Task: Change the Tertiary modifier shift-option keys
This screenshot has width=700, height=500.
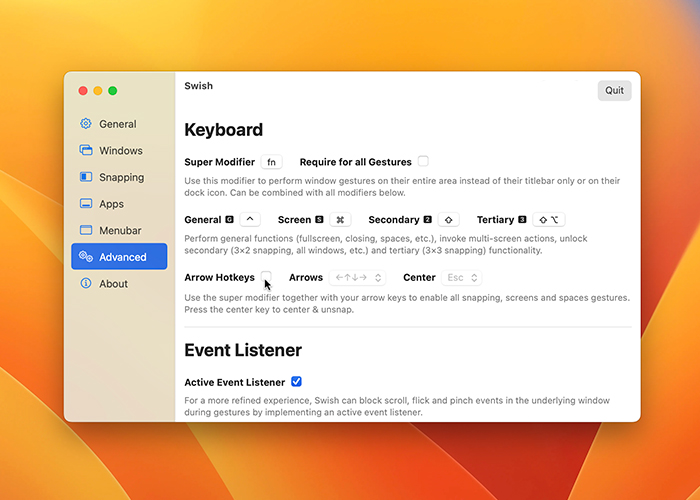Action: (549, 220)
